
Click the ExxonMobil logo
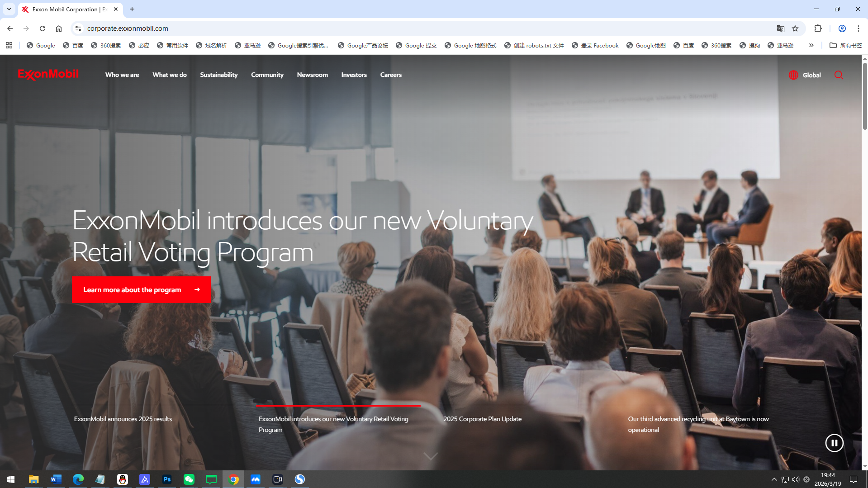tap(48, 75)
